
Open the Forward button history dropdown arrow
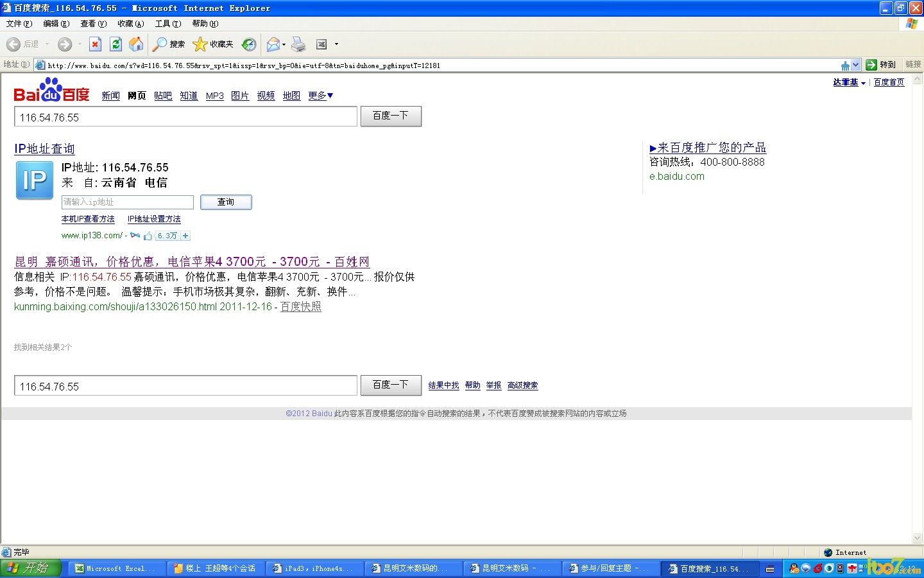click(80, 44)
